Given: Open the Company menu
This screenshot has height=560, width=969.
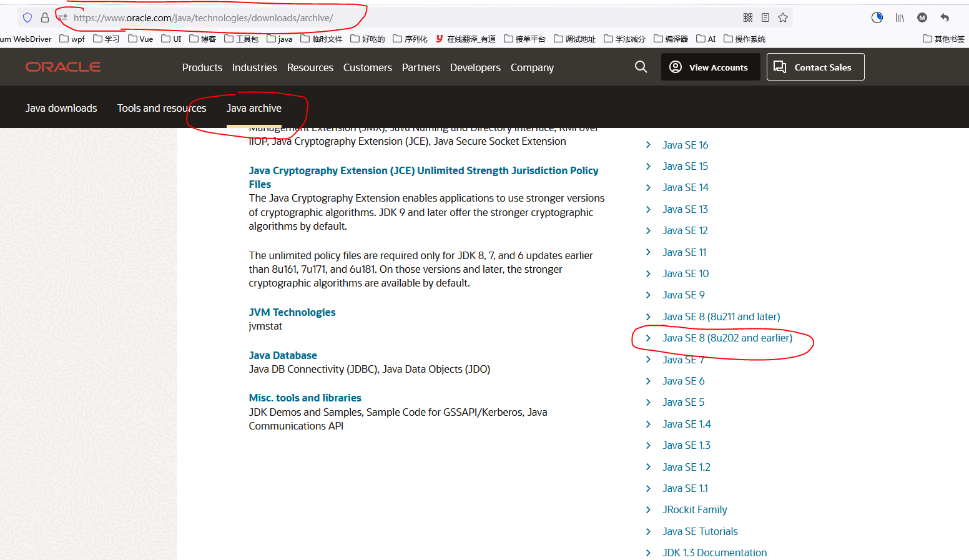Looking at the screenshot, I should 532,67.
